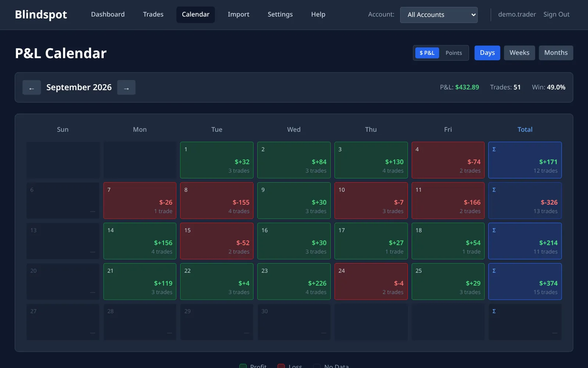Click week total $+214 cell
Image resolution: width=588 pixels, height=368 pixels.
tap(525, 241)
